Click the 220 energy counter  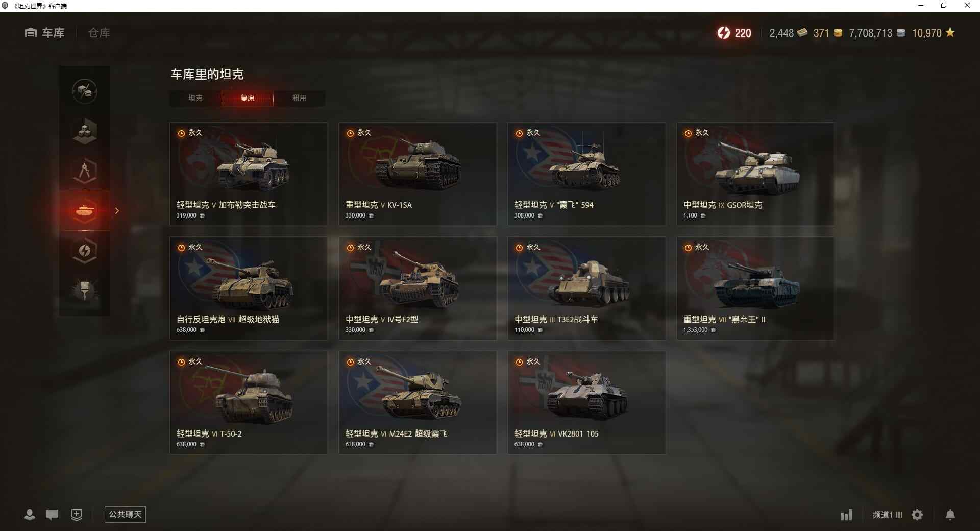(x=734, y=33)
